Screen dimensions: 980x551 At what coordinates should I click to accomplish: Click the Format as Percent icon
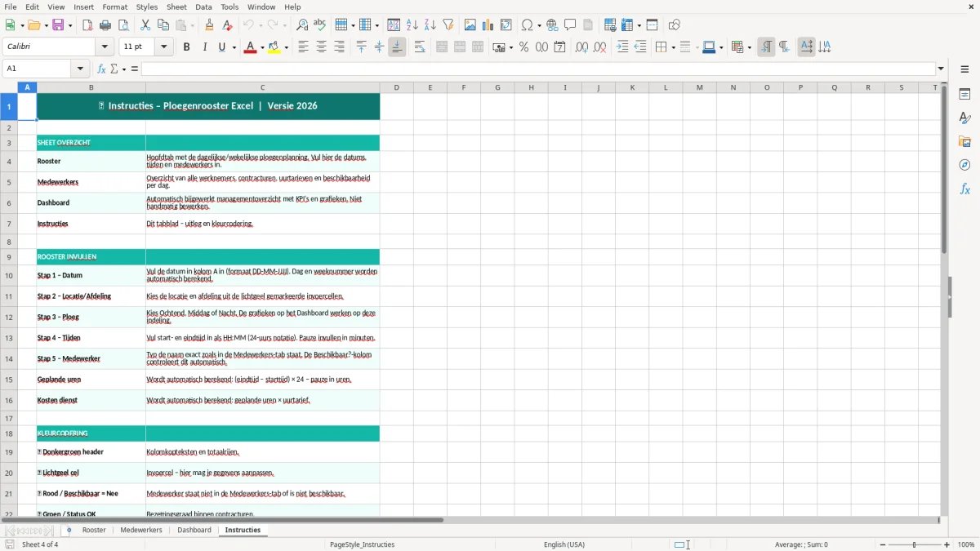coord(524,47)
